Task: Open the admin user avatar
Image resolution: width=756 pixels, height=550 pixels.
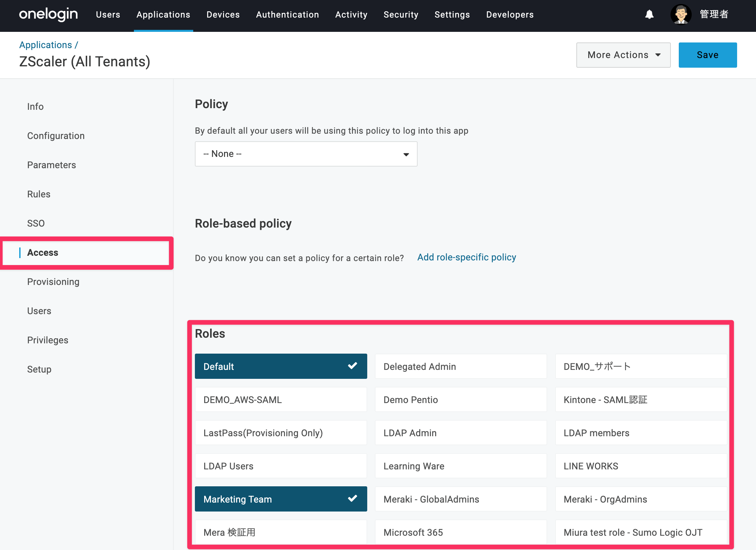Action: pyautogui.click(x=681, y=15)
